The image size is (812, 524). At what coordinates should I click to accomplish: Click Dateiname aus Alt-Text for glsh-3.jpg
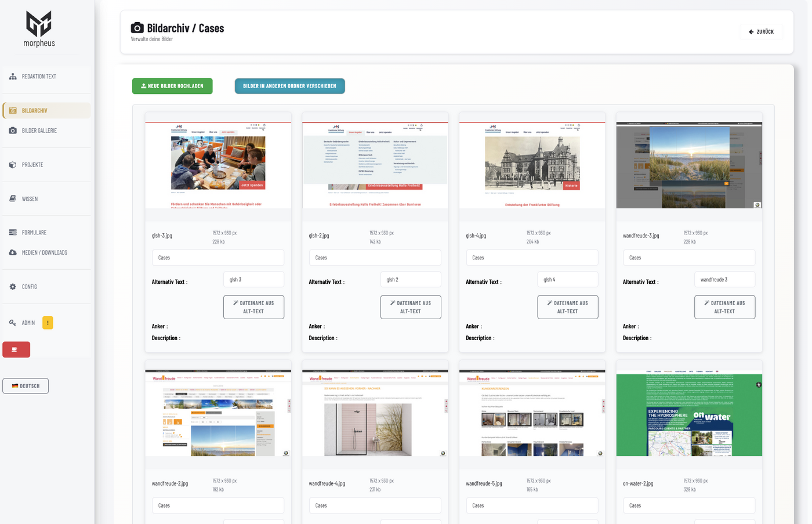coord(253,307)
